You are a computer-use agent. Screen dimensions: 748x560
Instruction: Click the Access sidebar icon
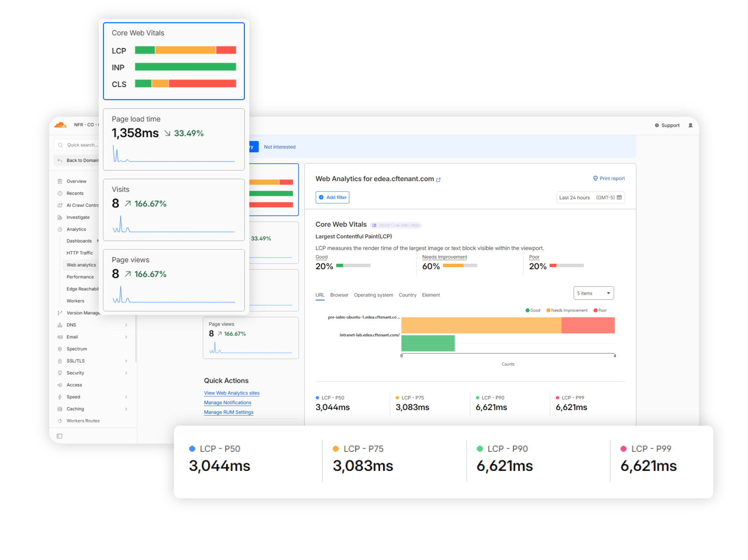[60, 385]
